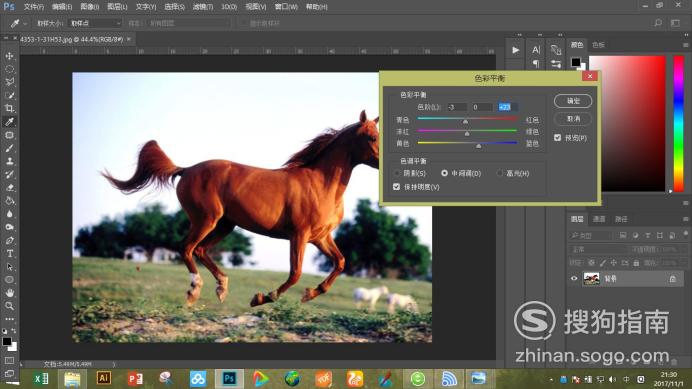Select the Hand tool
The height and width of the screenshot is (389, 692).
click(9, 293)
